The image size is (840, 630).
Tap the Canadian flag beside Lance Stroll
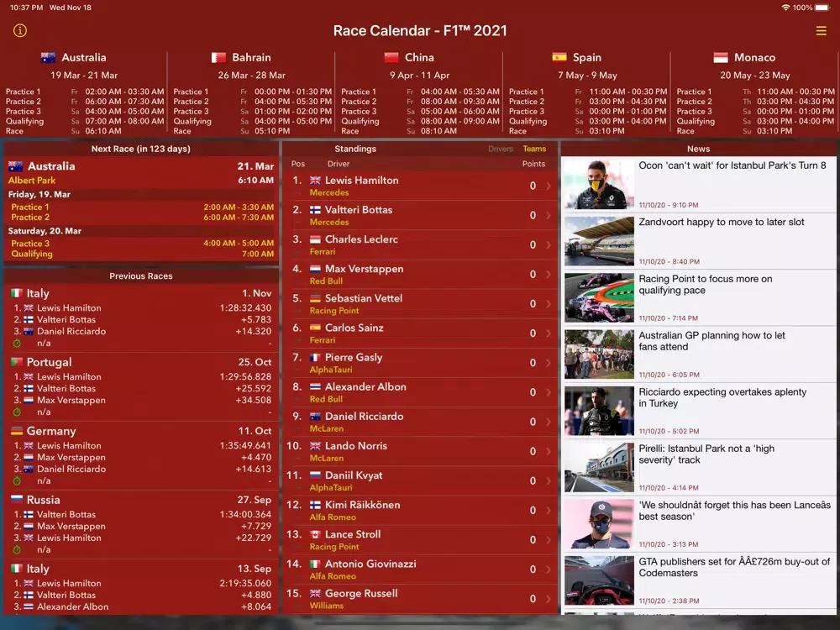click(x=315, y=534)
